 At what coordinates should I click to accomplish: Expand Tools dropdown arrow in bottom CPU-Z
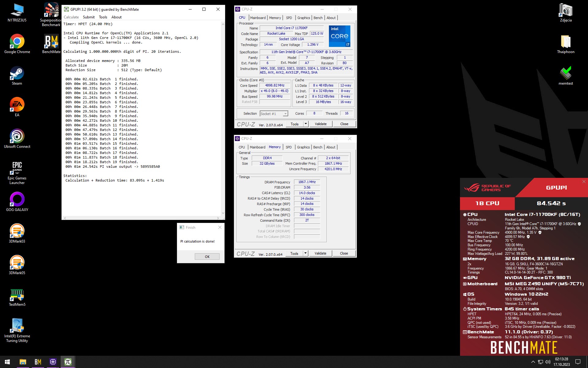[x=305, y=253]
